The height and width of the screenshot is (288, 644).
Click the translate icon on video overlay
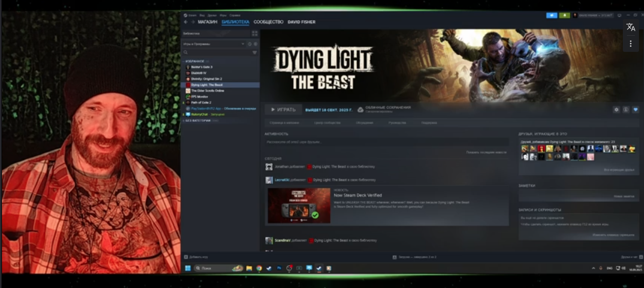tap(630, 27)
